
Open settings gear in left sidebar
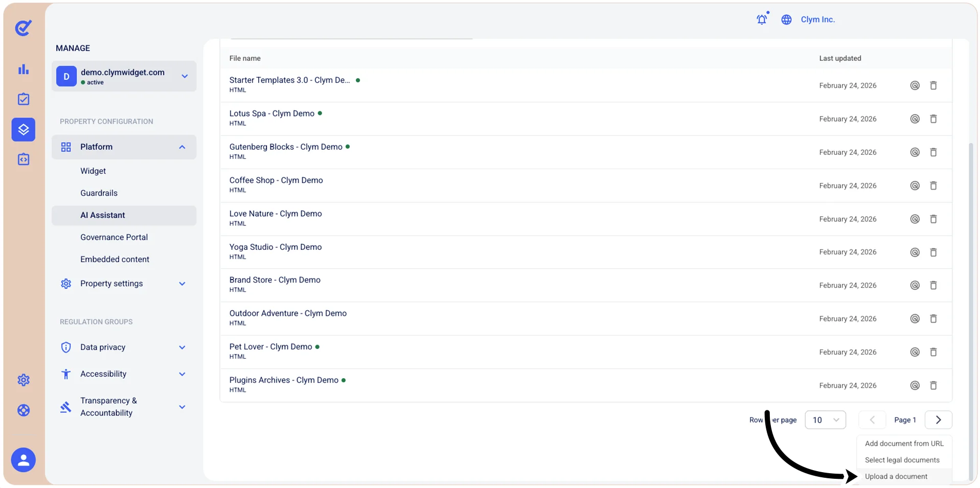click(x=24, y=380)
